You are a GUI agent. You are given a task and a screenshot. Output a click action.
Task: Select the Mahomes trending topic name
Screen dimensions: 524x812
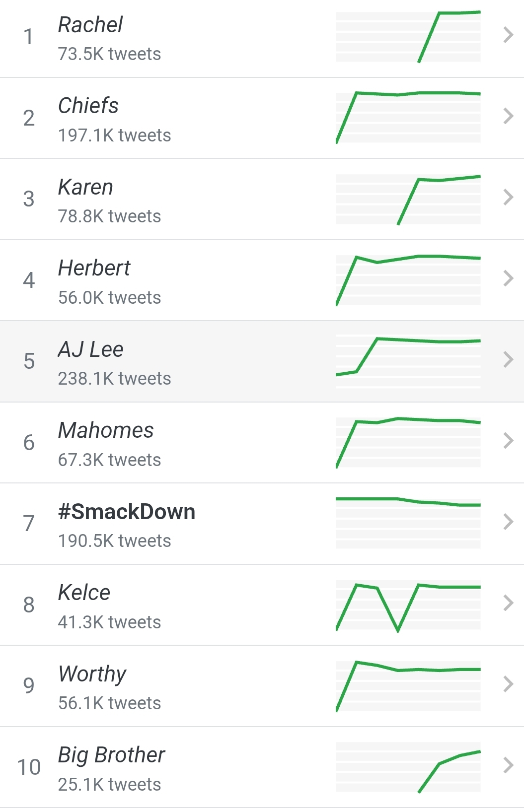point(106,430)
